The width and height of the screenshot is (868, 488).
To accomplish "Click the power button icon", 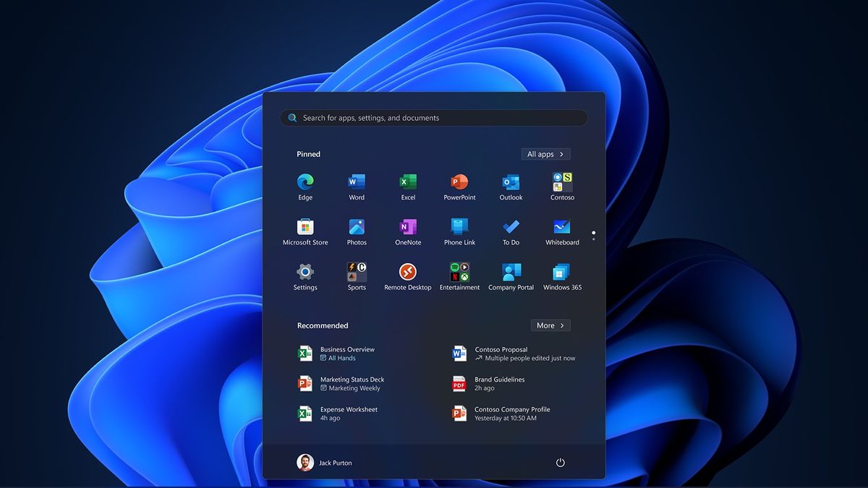I will point(560,463).
